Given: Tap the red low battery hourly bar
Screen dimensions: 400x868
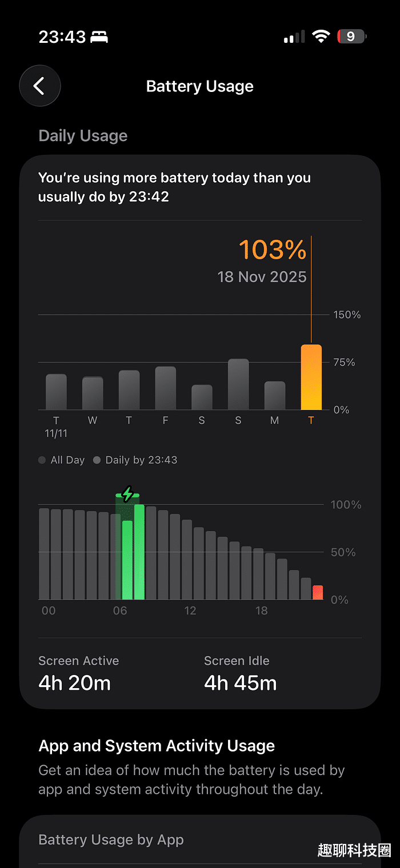Looking at the screenshot, I should click(317, 592).
